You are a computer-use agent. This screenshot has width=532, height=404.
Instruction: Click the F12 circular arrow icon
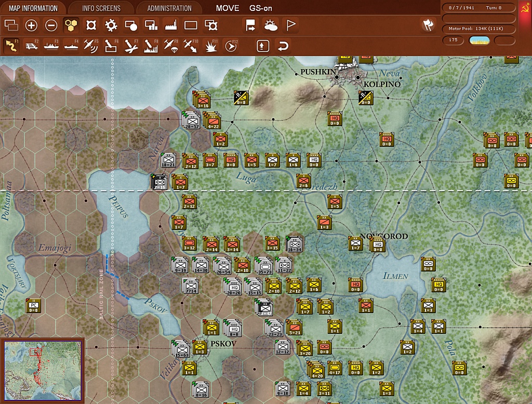click(231, 46)
